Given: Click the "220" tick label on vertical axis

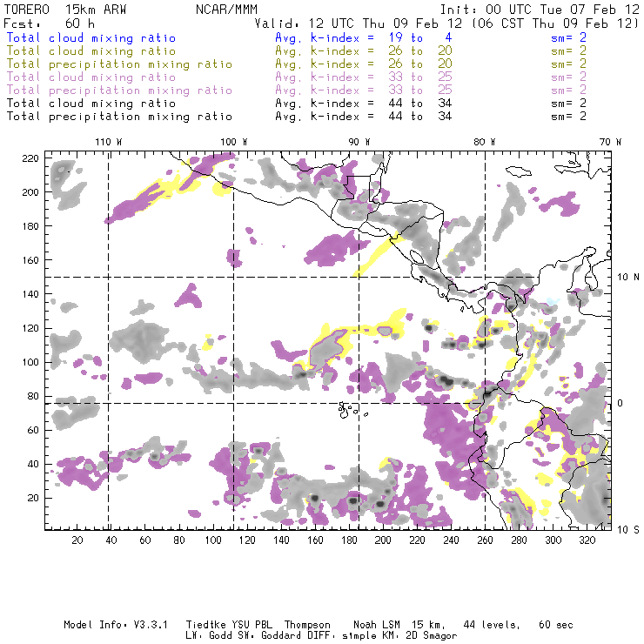Looking at the screenshot, I should click(x=30, y=158).
